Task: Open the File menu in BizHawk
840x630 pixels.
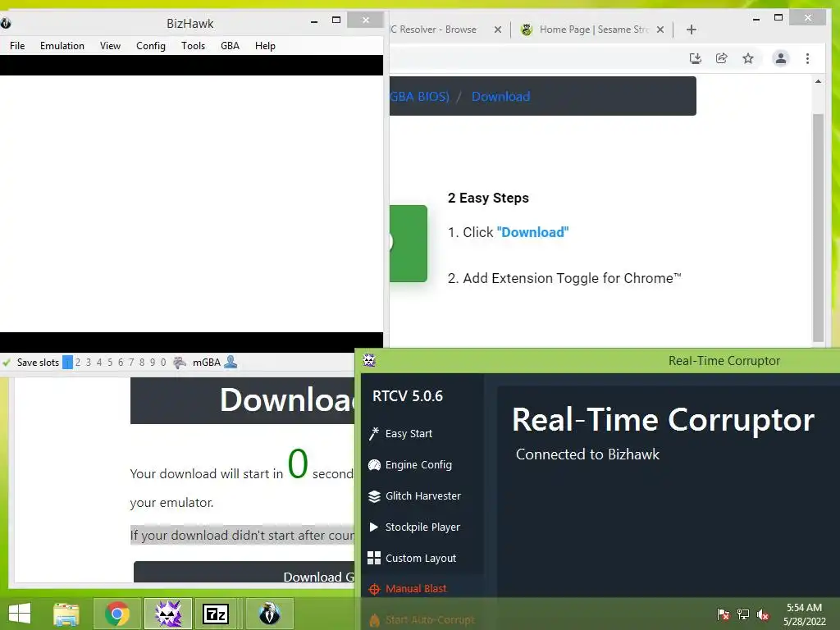Action: [x=17, y=46]
